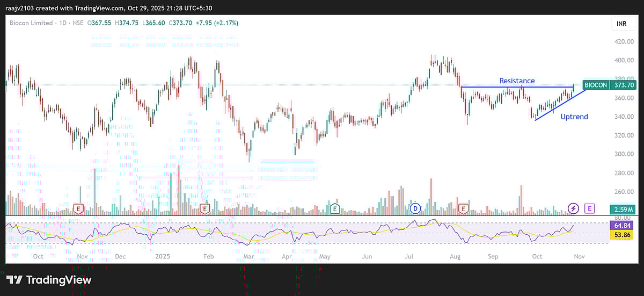Select the Resistance text label
The height and width of the screenshot is (296, 644).
pyautogui.click(x=517, y=81)
